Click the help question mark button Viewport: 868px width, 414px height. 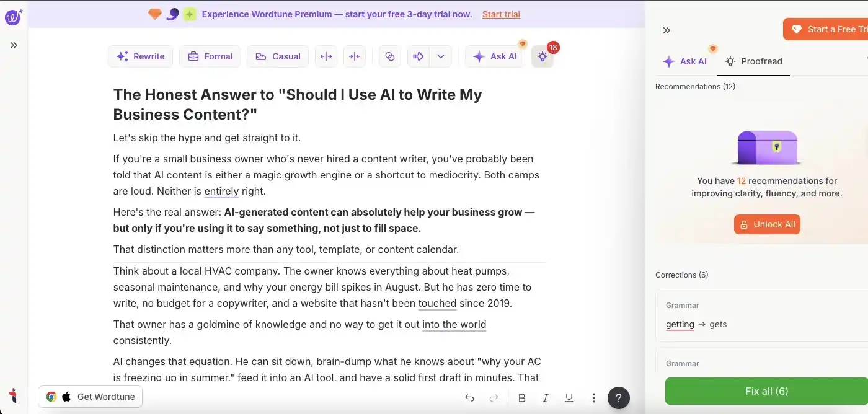pyautogui.click(x=619, y=398)
